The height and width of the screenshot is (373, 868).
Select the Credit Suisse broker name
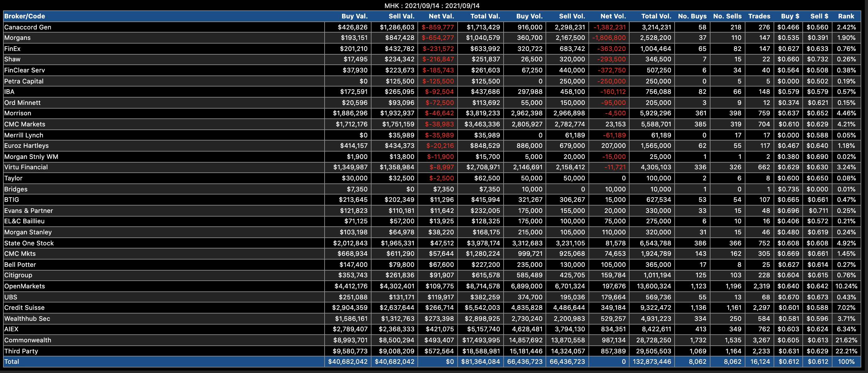(24, 308)
